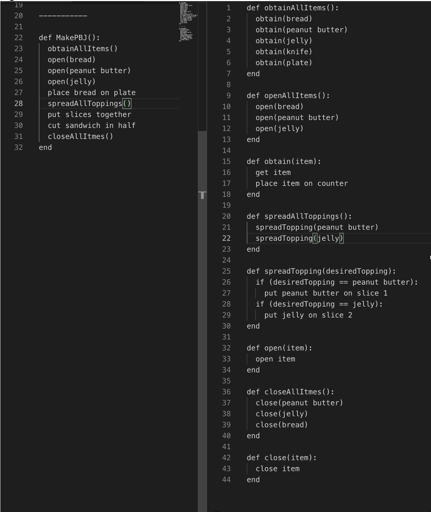Viewport: 431px width, 512px height.
Task: Click the 'place item on counter' line
Action: [301, 183]
